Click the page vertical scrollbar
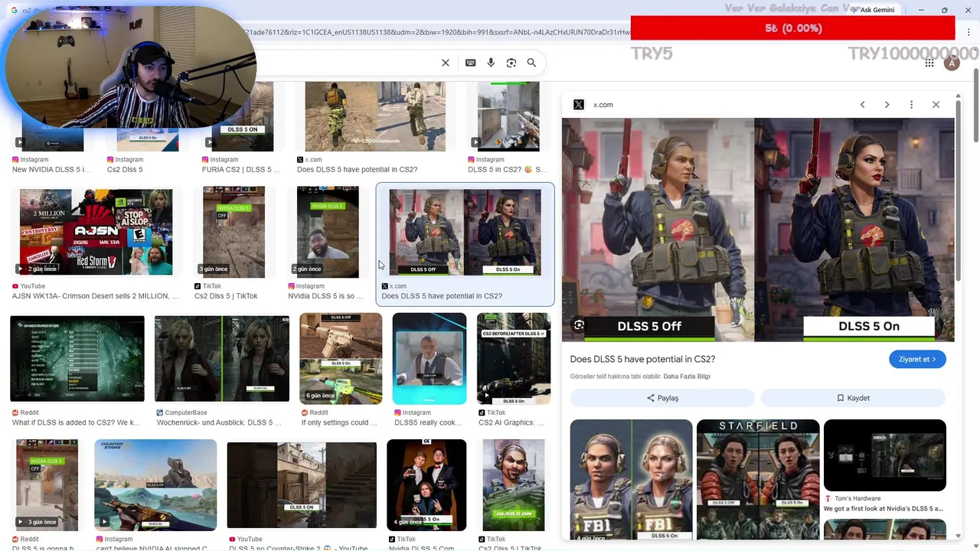The height and width of the screenshot is (551, 980). click(x=975, y=106)
